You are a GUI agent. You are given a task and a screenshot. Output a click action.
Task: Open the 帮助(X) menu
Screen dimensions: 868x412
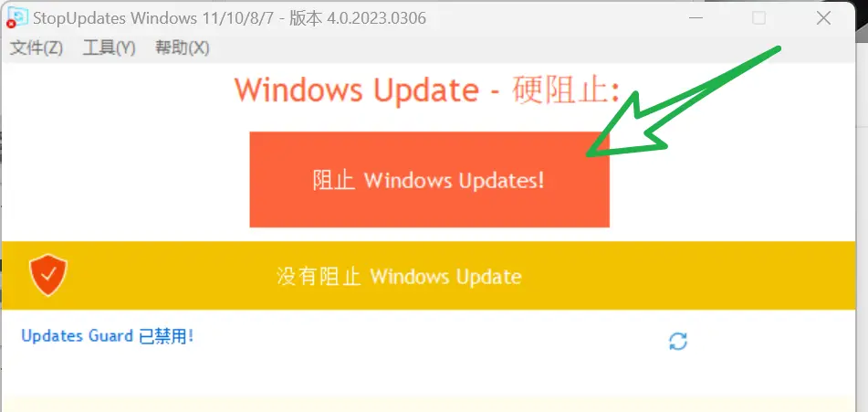coord(183,48)
